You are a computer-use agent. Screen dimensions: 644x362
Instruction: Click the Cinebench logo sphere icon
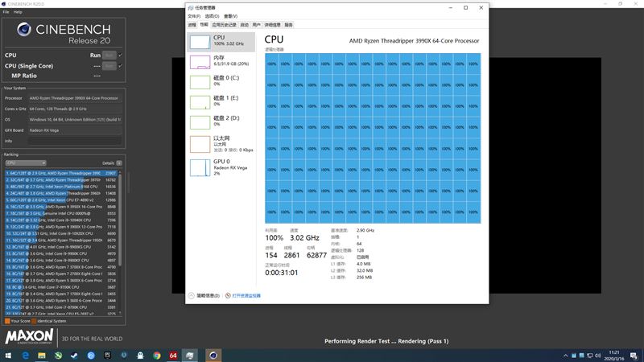[24, 29]
